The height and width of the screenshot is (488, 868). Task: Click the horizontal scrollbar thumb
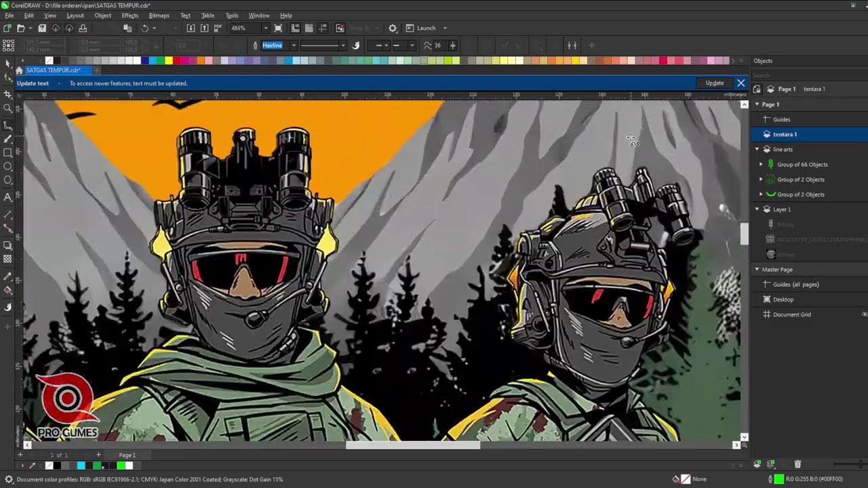click(x=413, y=445)
